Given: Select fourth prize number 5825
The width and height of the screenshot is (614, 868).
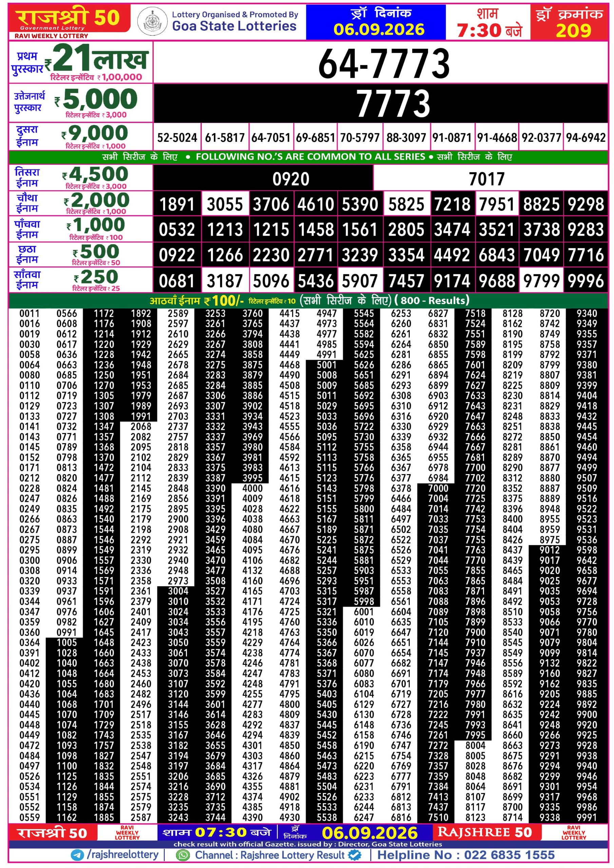Looking at the screenshot, I should (406, 204).
